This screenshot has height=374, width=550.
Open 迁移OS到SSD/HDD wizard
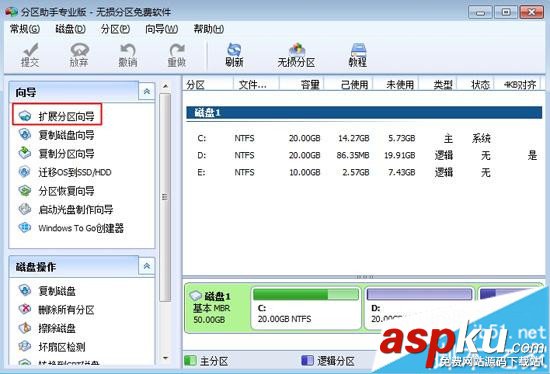pyautogui.click(x=65, y=172)
